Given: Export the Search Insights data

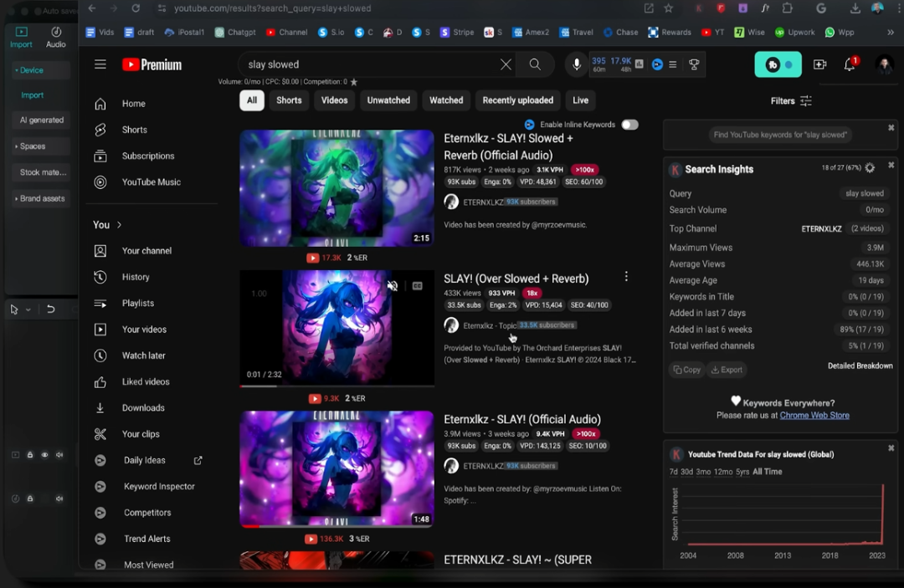Looking at the screenshot, I should pyautogui.click(x=727, y=370).
